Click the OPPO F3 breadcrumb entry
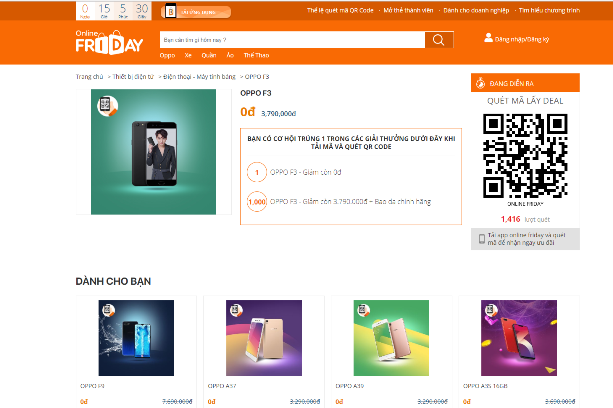Viewport: 613px width, 408px height. click(257, 77)
